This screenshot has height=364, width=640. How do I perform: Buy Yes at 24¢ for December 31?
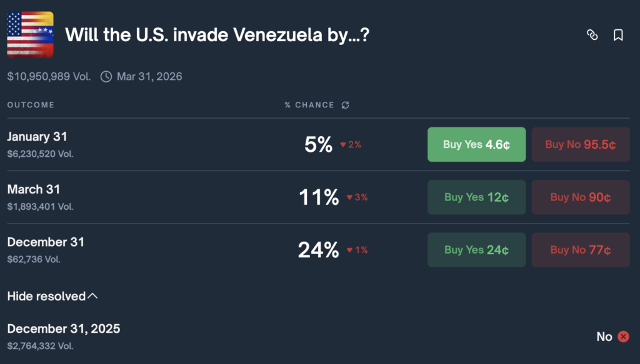tap(476, 250)
